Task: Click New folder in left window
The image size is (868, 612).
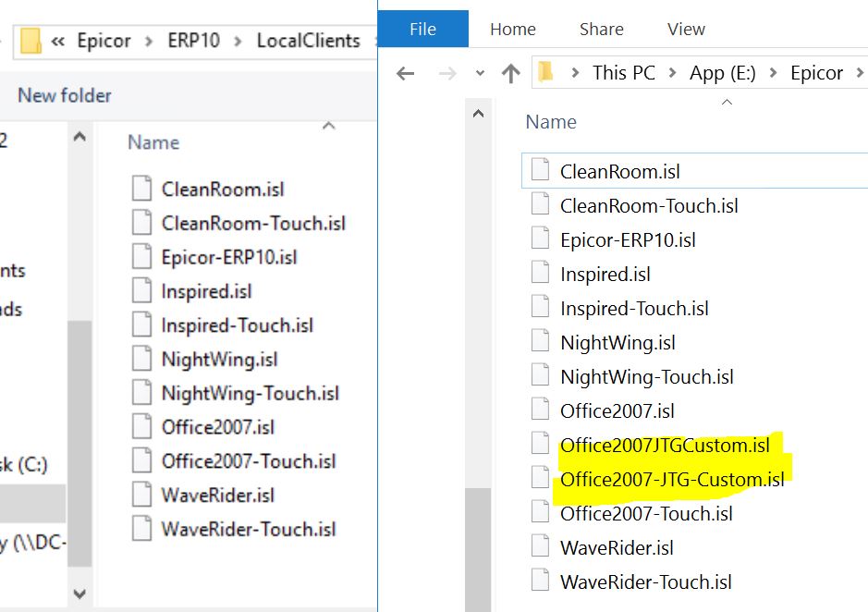Action: (64, 95)
